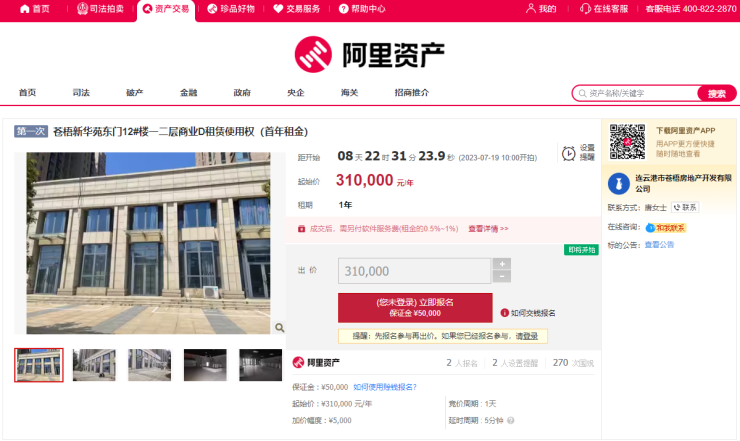Select 海关 category
The width and height of the screenshot is (740, 441).
pos(350,93)
